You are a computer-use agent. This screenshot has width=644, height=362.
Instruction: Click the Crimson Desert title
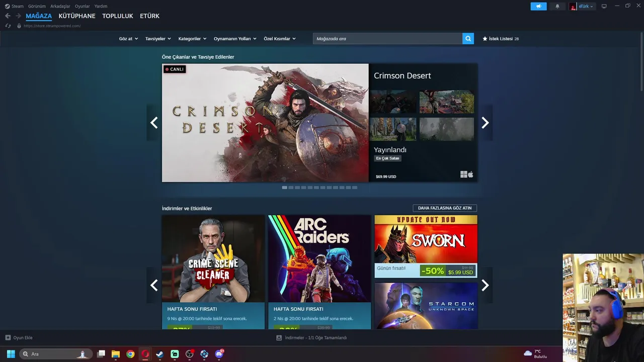pyautogui.click(x=403, y=75)
